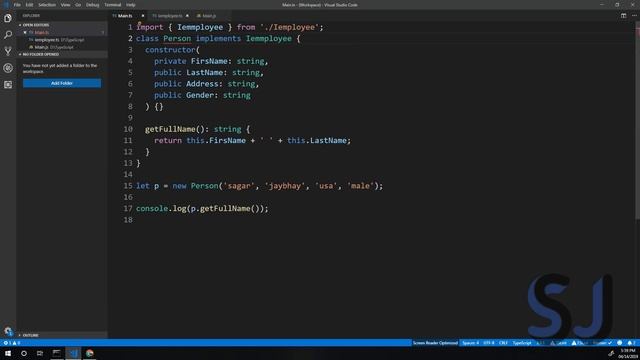Change encoding via UTF-8 status item
Screen dimensions: 640x360
pyautogui.click(x=488, y=343)
